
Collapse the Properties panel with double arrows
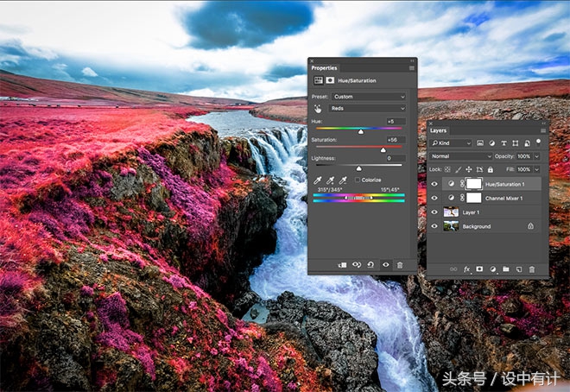(x=412, y=60)
